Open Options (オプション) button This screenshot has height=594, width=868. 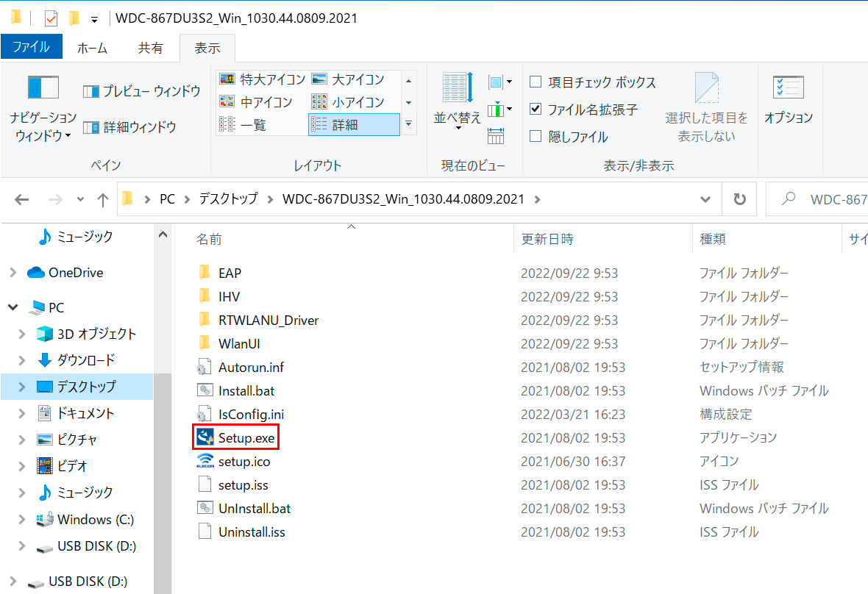tap(789, 101)
